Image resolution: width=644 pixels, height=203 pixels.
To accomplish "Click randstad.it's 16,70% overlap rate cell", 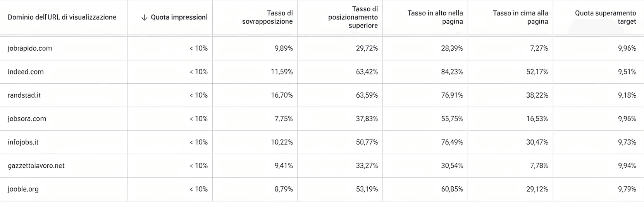I will [x=282, y=95].
